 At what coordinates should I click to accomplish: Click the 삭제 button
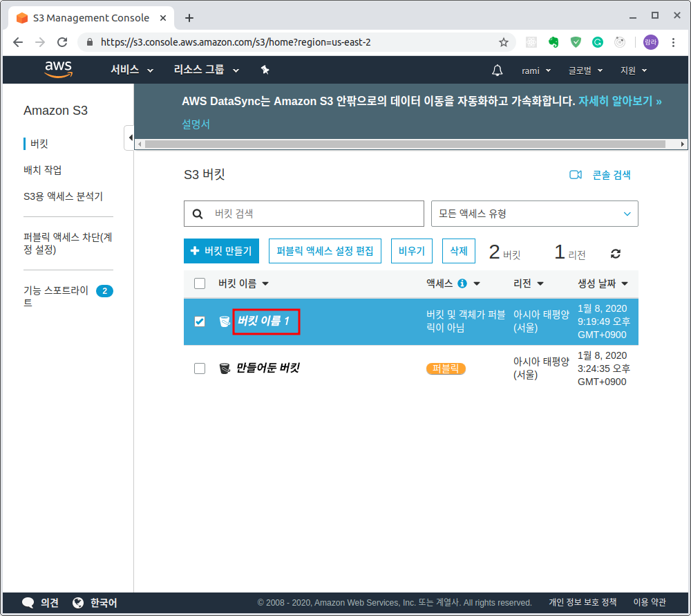click(459, 251)
